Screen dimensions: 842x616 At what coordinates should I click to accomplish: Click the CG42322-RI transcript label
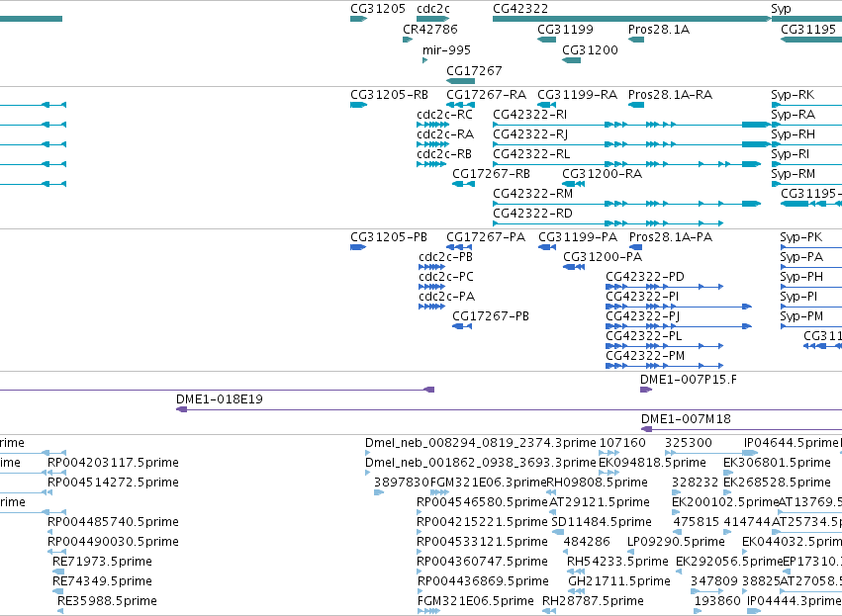point(529,115)
